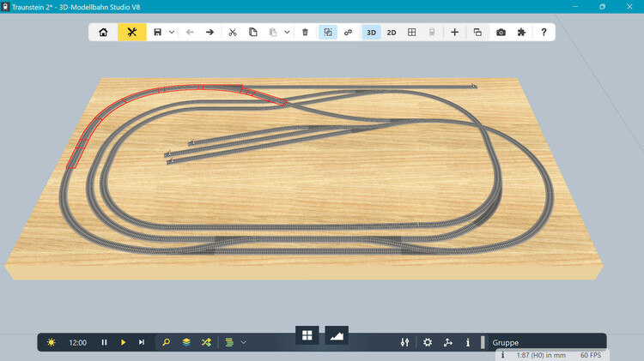The width and height of the screenshot is (644, 361).
Task: Open the split grid view icon
Action: [412, 32]
